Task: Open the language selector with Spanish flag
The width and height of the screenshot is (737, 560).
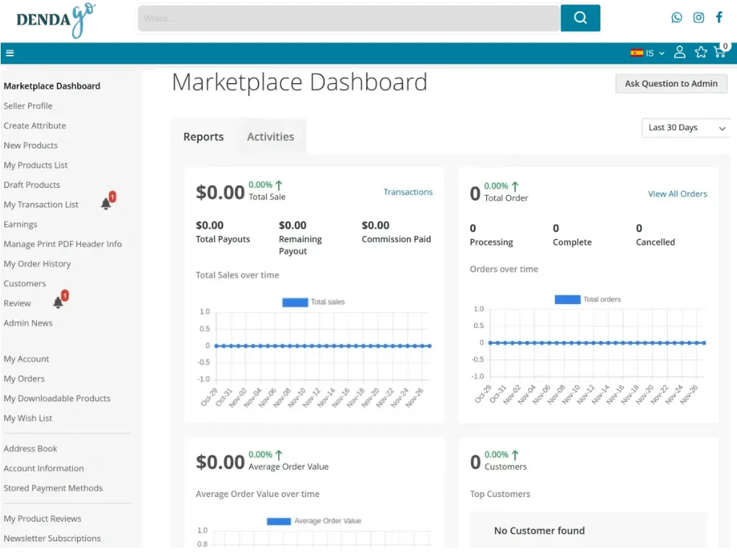Action: (647, 53)
